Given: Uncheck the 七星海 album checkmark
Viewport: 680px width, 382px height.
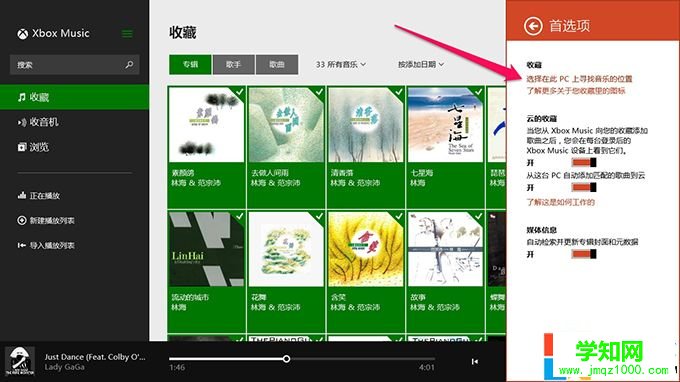Looking at the screenshot, I should click(x=478, y=92).
